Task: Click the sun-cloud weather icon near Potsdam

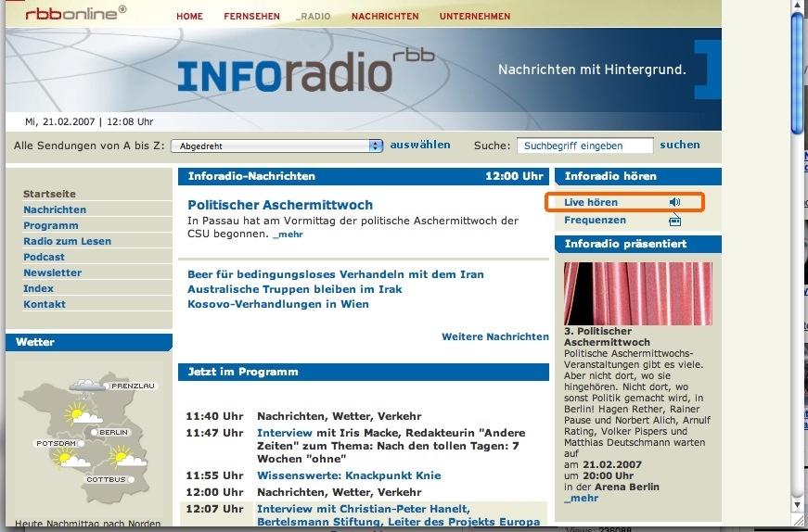Action: coord(71,458)
